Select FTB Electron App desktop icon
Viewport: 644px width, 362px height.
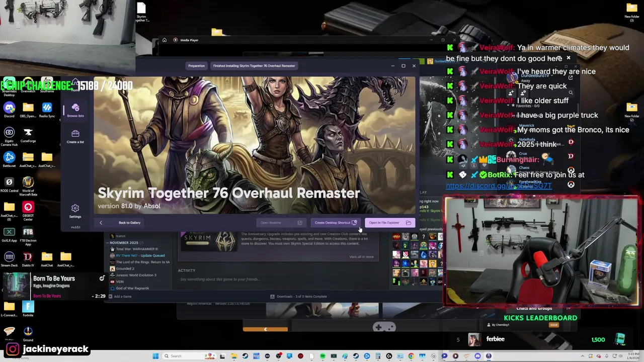(28, 235)
